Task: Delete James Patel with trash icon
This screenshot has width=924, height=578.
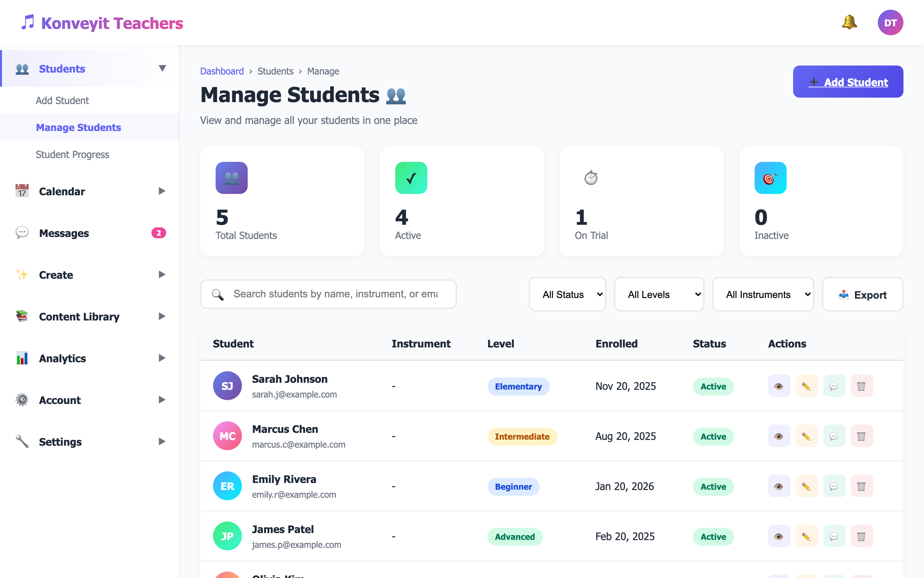Action: (861, 536)
